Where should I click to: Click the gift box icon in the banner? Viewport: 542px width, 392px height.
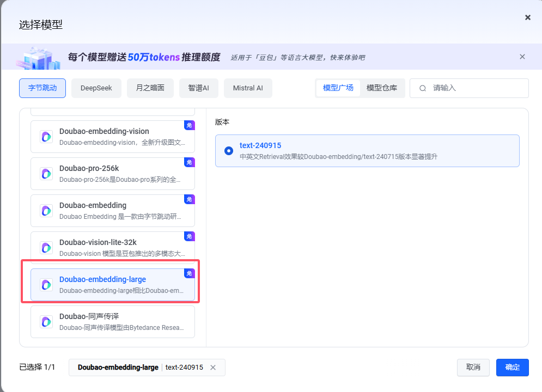[39, 58]
